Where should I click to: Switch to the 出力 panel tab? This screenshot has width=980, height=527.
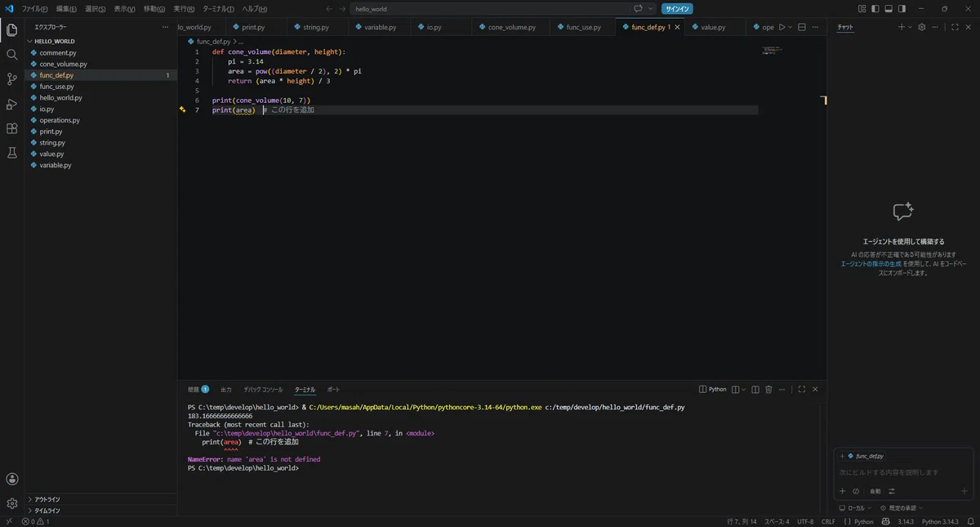[226, 390]
